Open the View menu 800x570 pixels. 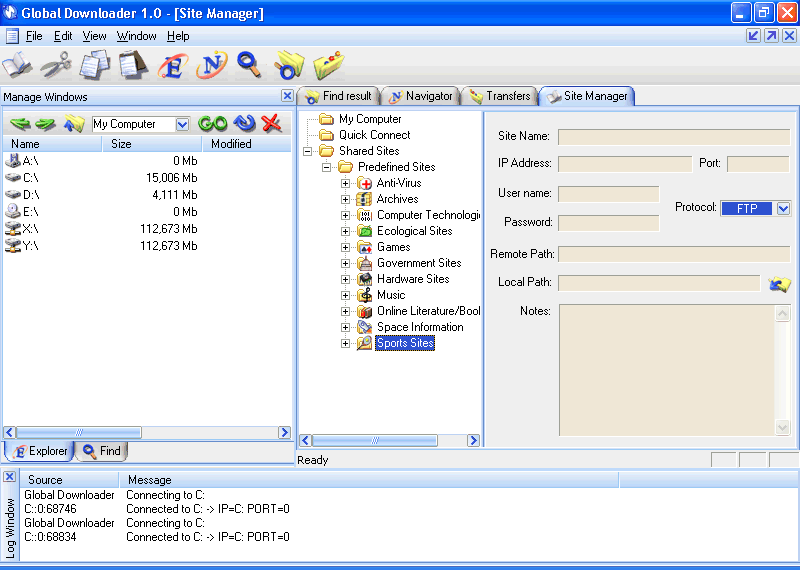click(x=94, y=36)
